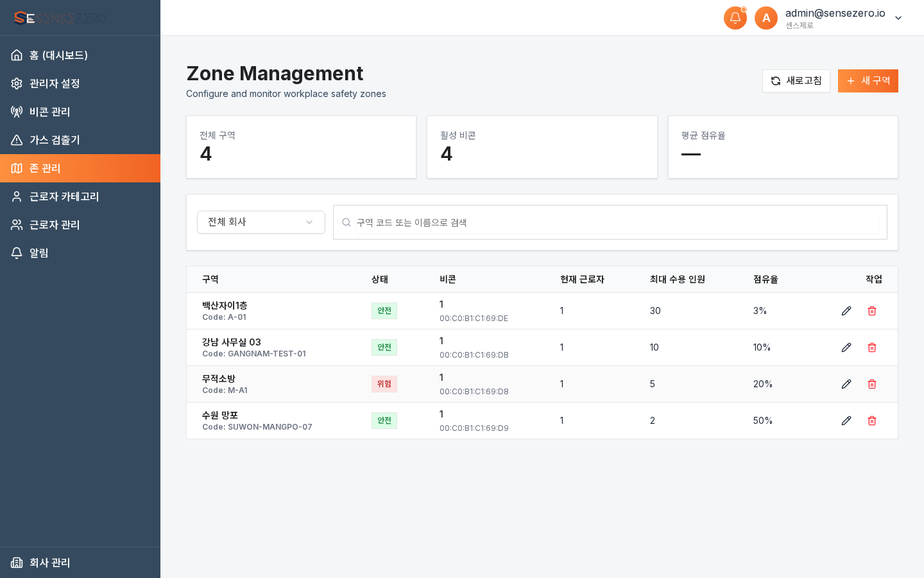The width and height of the screenshot is (924, 578).
Task: Edit the 백산자이1층 zone entry
Action: 846,311
